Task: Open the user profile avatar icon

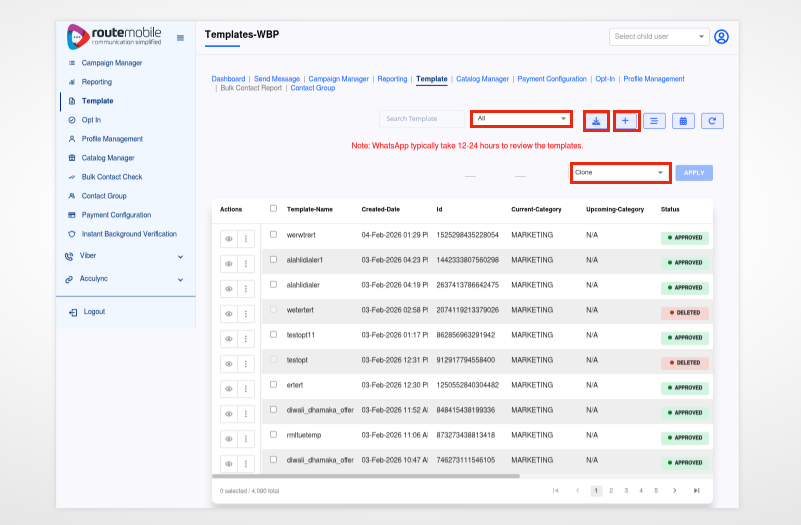Action: (x=721, y=37)
